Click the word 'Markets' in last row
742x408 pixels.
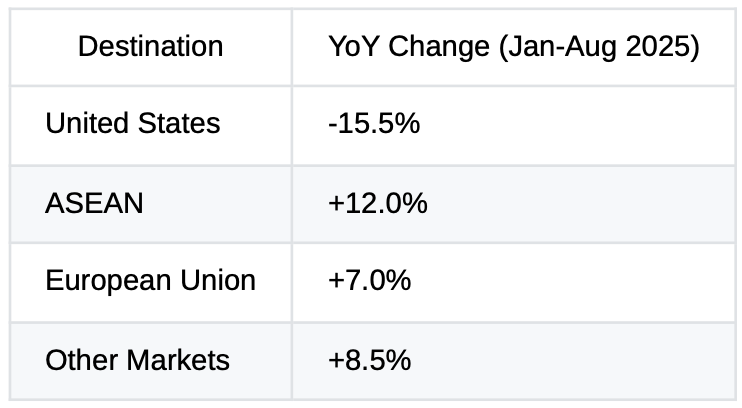click(x=178, y=360)
